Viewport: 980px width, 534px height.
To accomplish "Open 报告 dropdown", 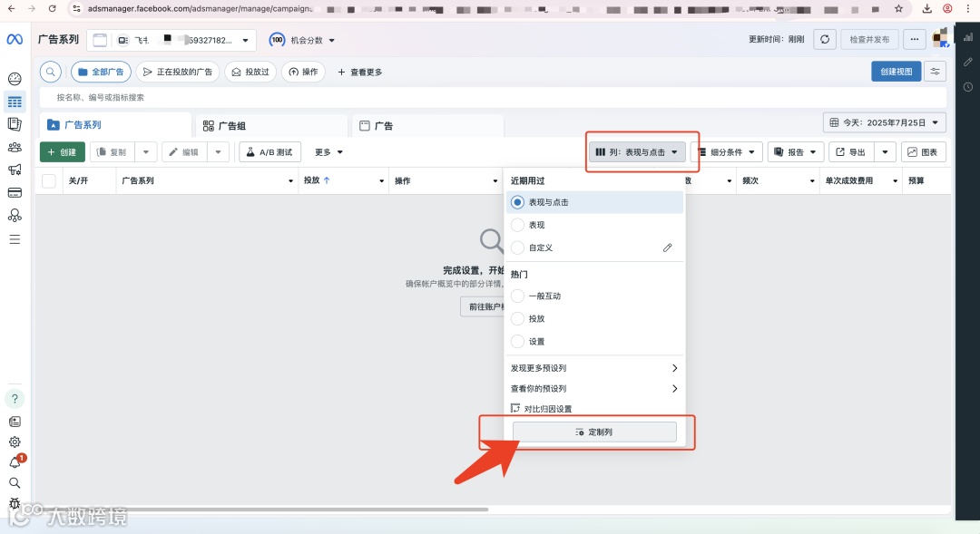I will pos(796,151).
